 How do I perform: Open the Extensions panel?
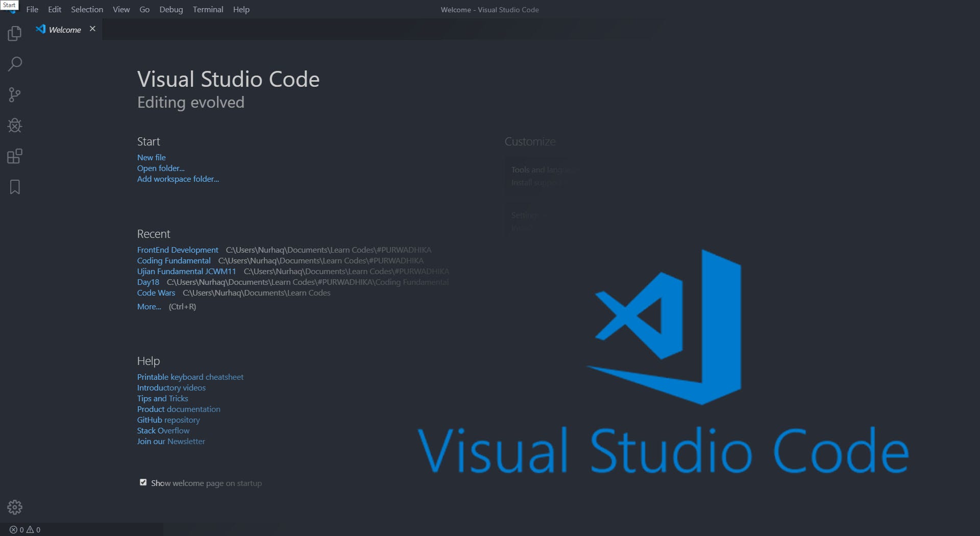pos(14,156)
